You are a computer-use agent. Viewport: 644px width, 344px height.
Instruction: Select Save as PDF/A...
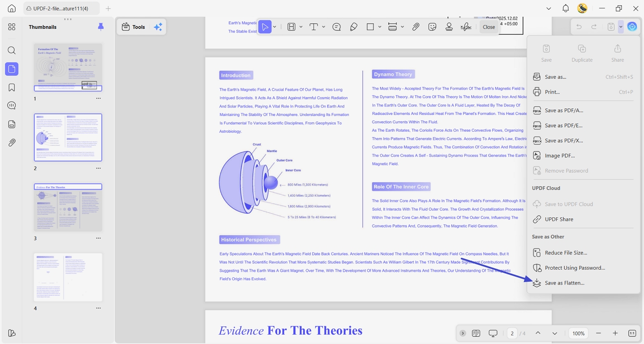click(584, 110)
